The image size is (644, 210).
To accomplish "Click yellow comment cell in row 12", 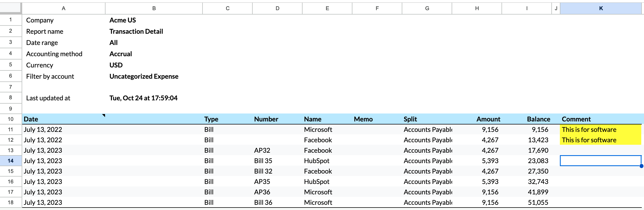I will click(601, 140).
